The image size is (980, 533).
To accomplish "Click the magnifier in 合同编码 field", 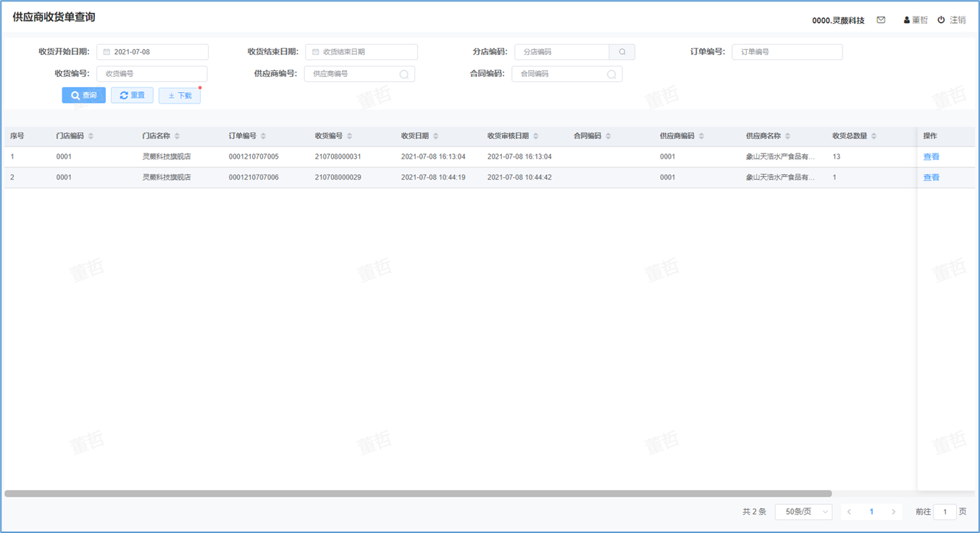I will [611, 74].
